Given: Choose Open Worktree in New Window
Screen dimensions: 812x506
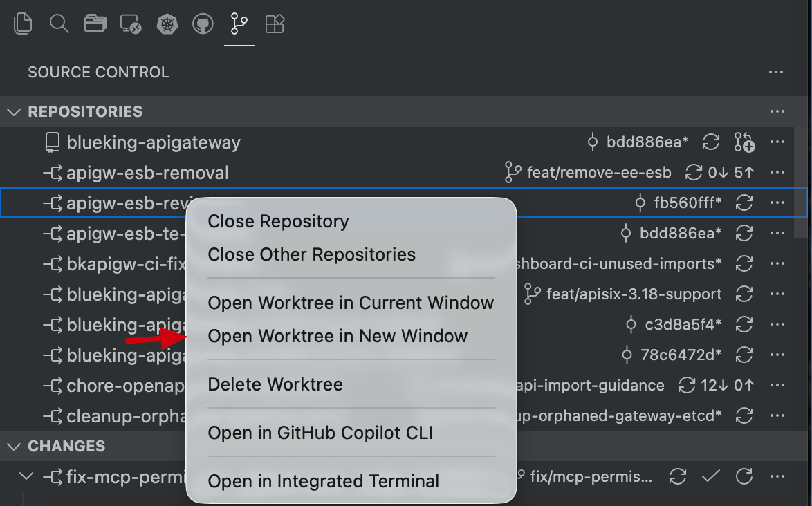Looking at the screenshot, I should tap(351, 337).
